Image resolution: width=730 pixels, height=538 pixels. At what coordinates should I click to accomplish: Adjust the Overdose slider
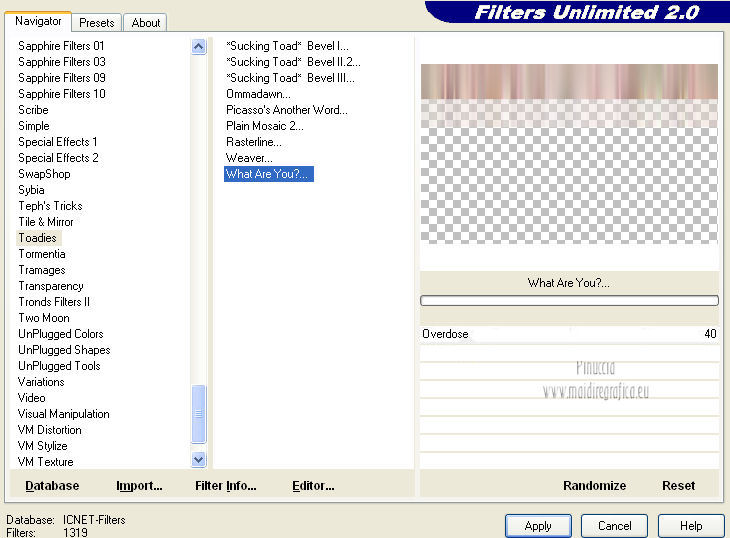tap(569, 334)
